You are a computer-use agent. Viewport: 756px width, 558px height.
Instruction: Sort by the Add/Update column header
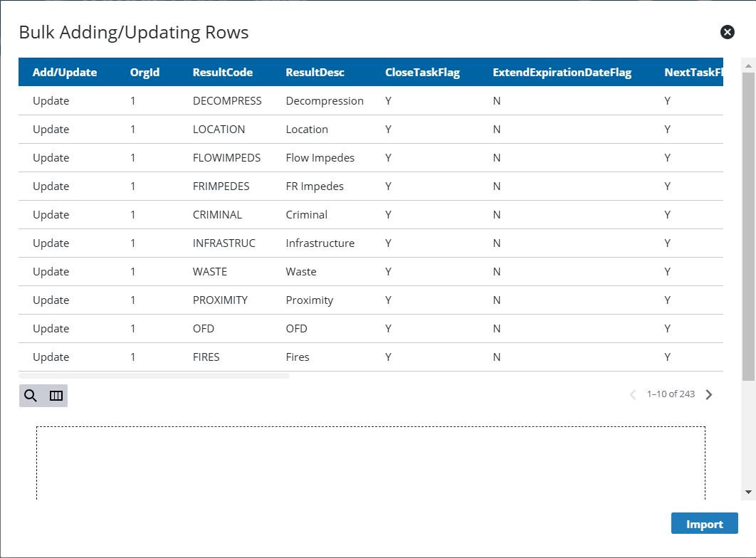point(65,72)
